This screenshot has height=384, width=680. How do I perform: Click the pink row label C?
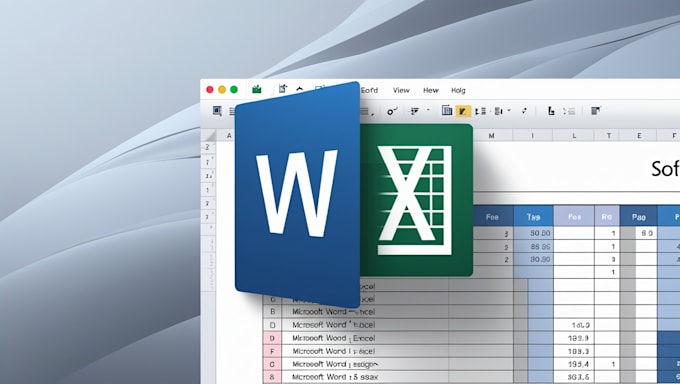pos(272,364)
